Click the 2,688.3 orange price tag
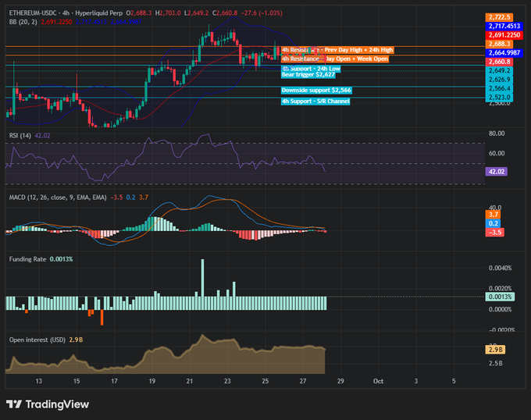Image resolution: width=531 pixels, height=420 pixels. tap(499, 44)
